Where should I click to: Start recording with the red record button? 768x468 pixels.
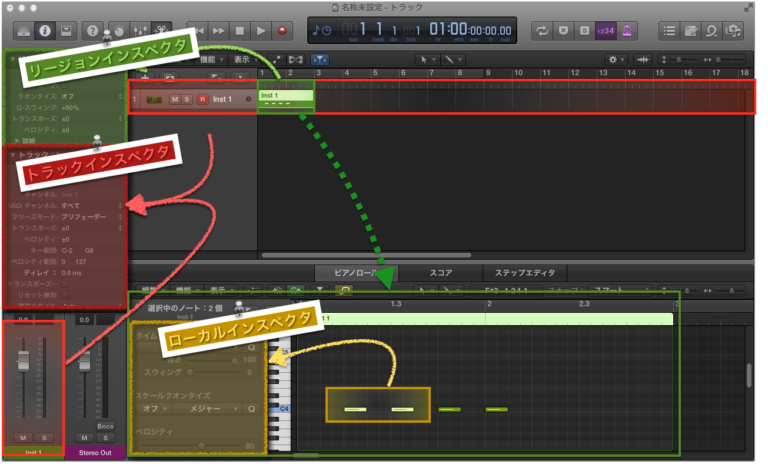(x=282, y=31)
